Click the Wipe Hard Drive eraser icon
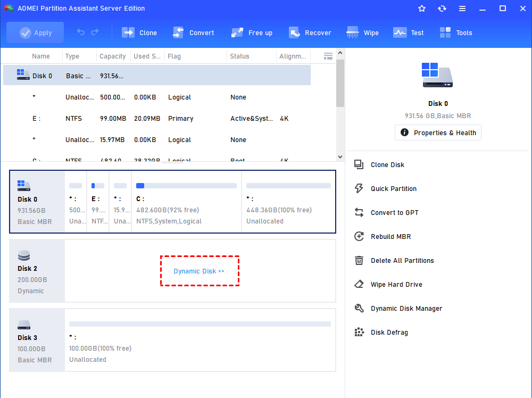This screenshot has height=398, width=532. point(359,284)
